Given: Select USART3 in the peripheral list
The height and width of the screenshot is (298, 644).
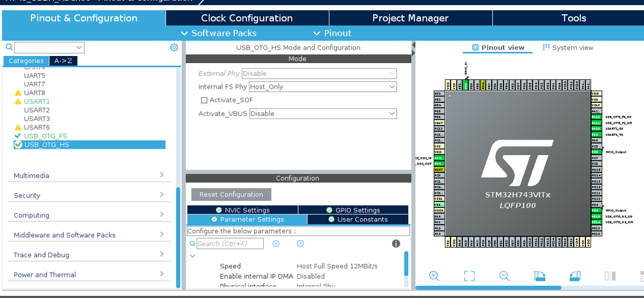Looking at the screenshot, I should 37,118.
